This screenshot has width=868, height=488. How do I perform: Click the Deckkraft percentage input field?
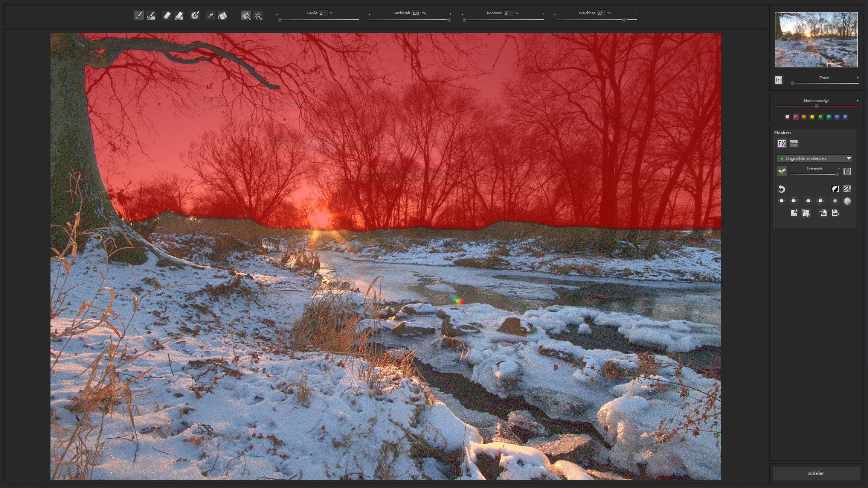click(416, 13)
